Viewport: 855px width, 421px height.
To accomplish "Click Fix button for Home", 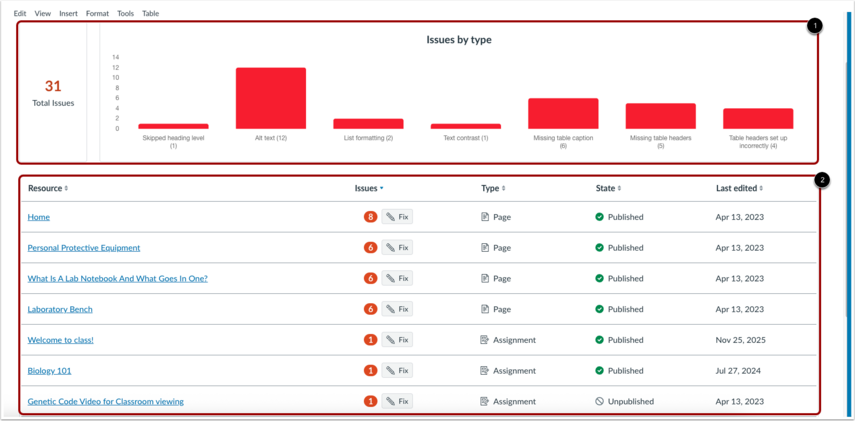I will [397, 217].
